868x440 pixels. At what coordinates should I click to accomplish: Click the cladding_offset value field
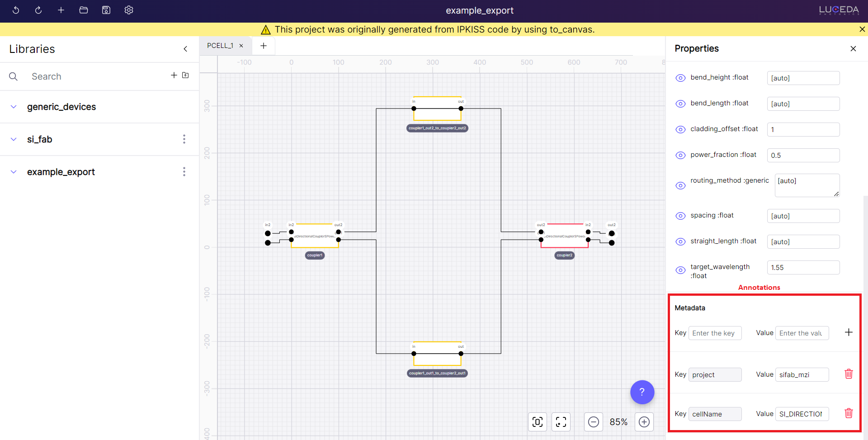(803, 129)
